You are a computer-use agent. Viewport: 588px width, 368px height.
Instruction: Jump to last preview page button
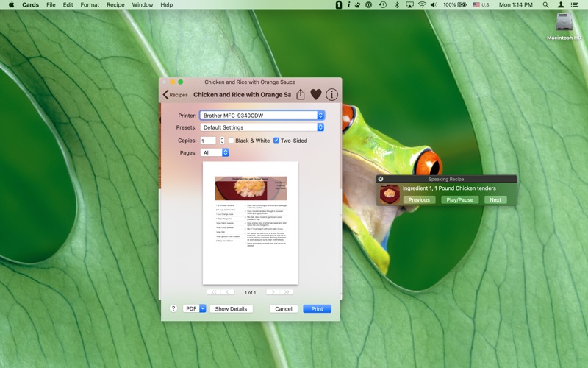click(x=287, y=291)
